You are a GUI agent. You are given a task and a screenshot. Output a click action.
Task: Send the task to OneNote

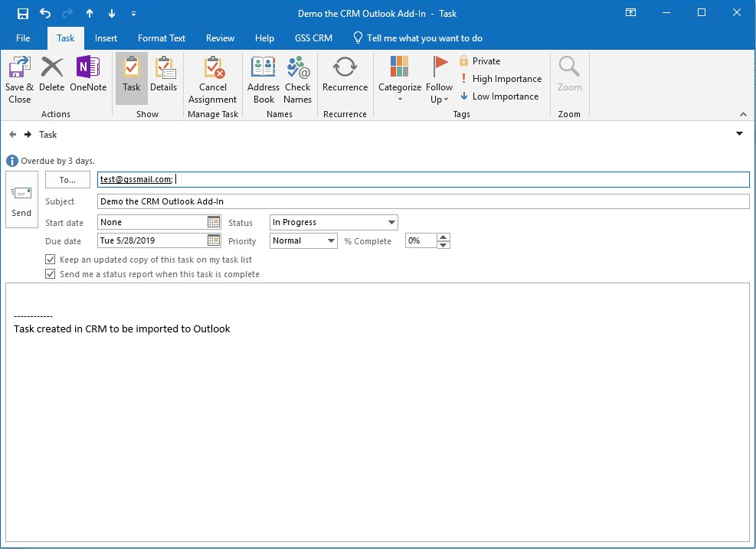pyautogui.click(x=88, y=74)
